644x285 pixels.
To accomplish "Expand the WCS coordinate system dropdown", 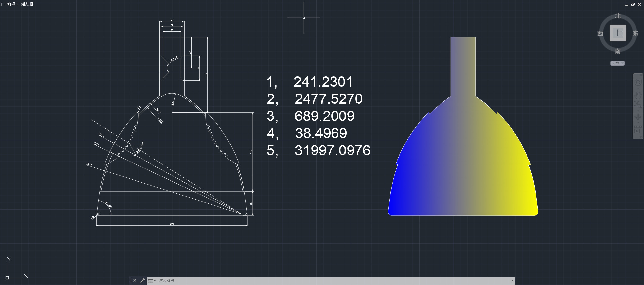I will pyautogui.click(x=617, y=63).
